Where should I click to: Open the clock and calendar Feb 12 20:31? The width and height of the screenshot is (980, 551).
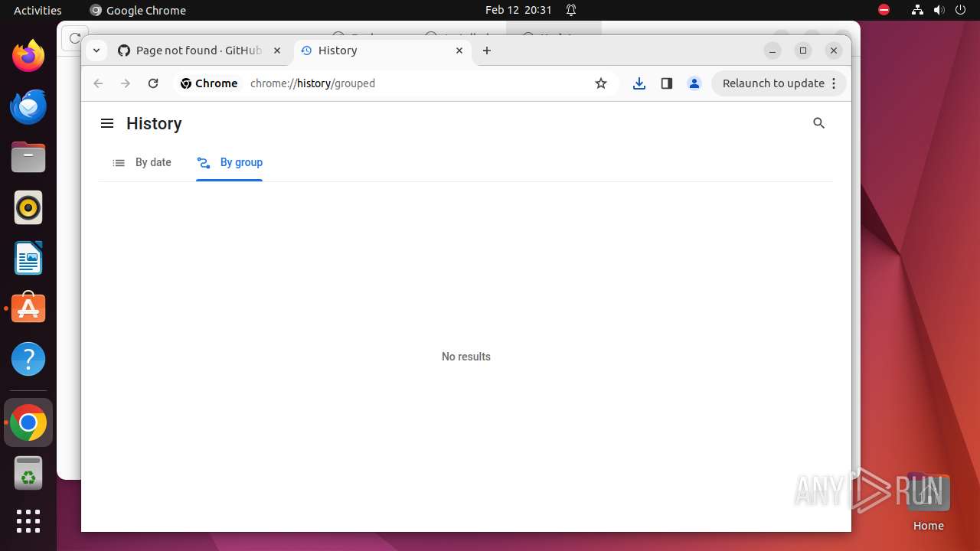518,10
